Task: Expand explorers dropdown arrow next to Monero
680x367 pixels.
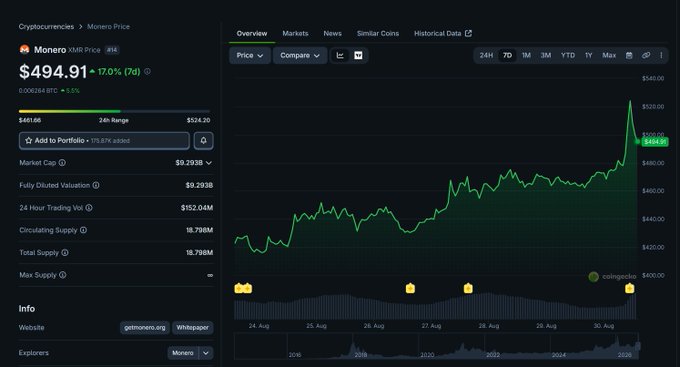Action: (x=206, y=353)
